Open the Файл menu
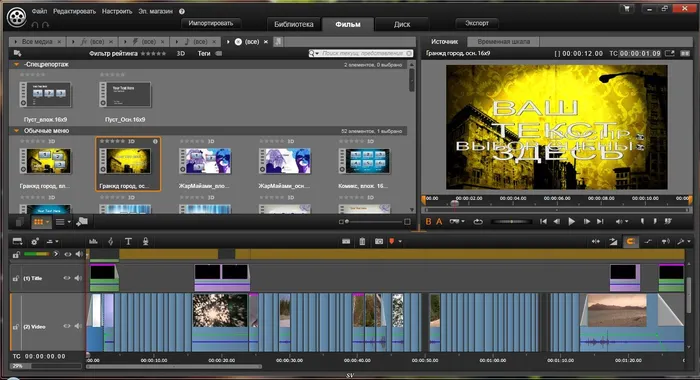The height and width of the screenshot is (380, 700). (39, 11)
